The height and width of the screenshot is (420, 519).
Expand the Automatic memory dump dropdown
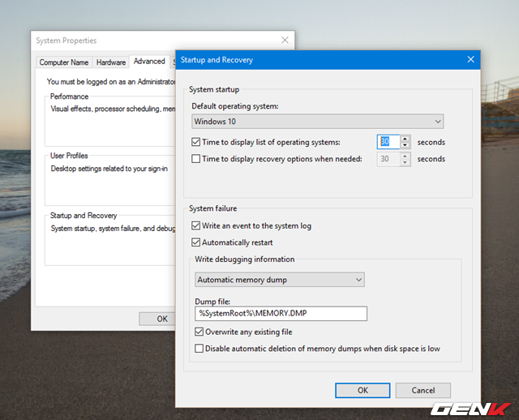point(280,280)
